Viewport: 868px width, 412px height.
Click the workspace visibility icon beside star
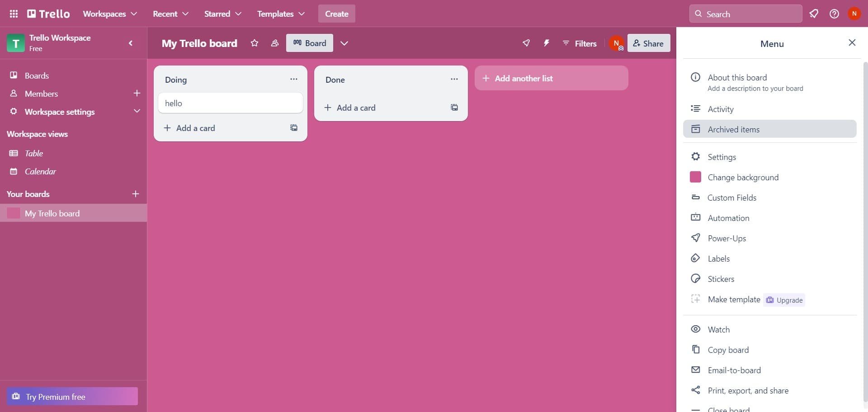[274, 43]
